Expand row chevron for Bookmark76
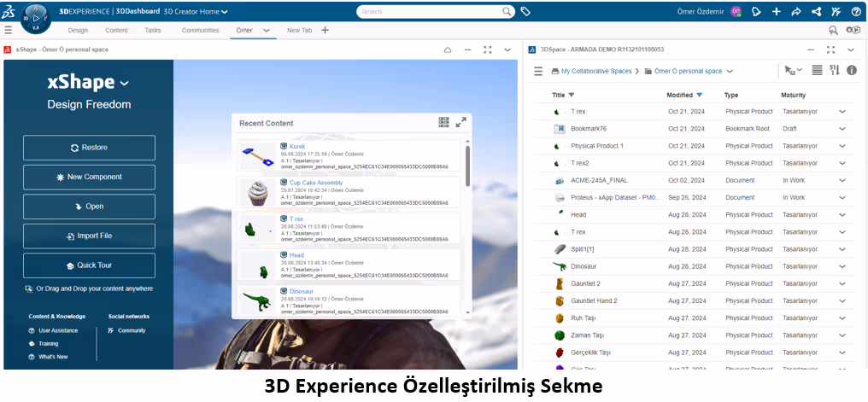The height and width of the screenshot is (402, 868). click(842, 129)
